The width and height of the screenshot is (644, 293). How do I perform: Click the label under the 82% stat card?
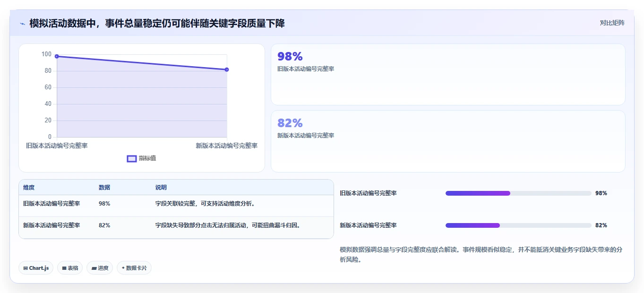[x=306, y=136]
